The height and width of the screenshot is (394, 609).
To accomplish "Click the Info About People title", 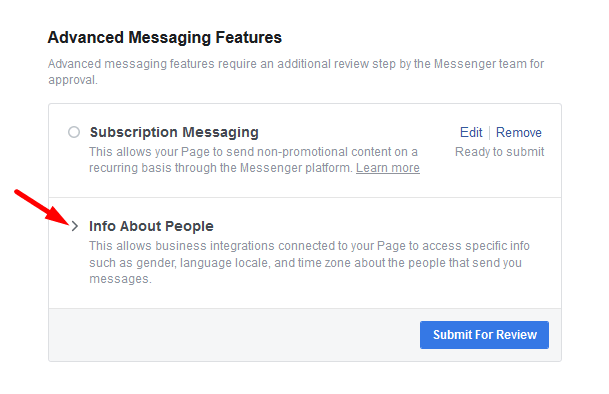I will 151,226.
